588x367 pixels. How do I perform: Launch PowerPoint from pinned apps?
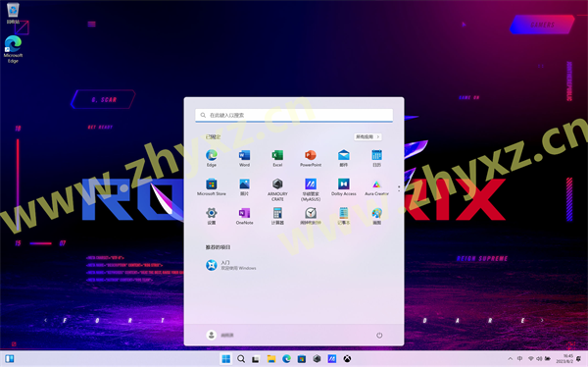(x=311, y=158)
